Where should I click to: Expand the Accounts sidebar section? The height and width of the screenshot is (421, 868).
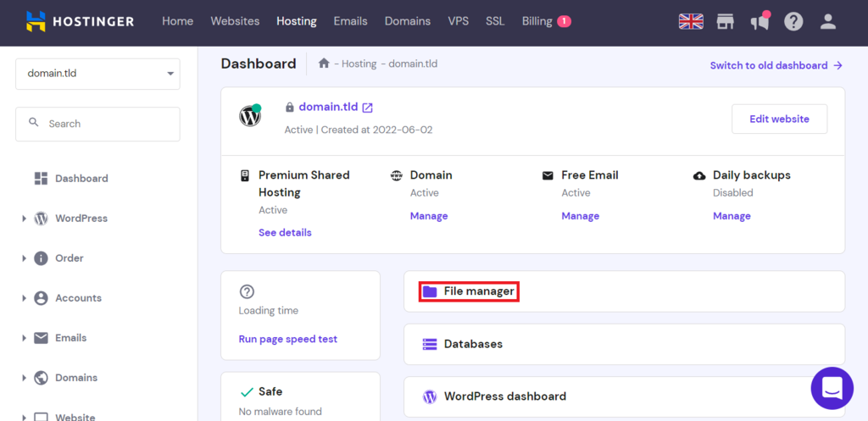click(24, 298)
